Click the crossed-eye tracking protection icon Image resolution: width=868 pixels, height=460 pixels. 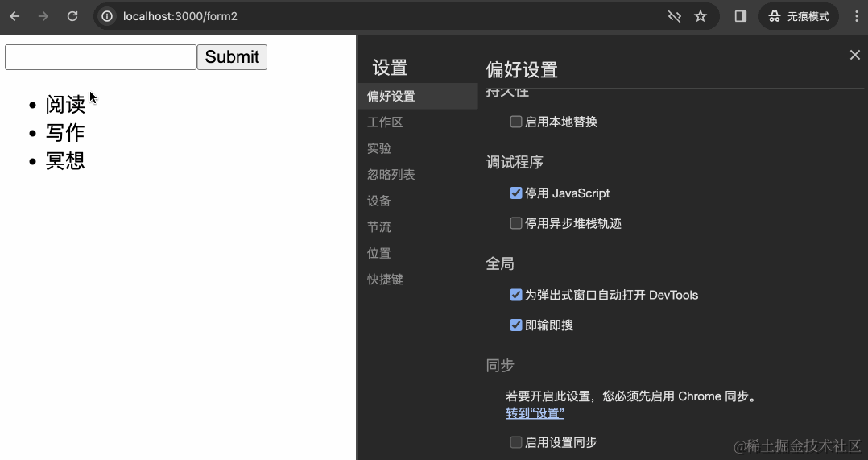pos(675,16)
